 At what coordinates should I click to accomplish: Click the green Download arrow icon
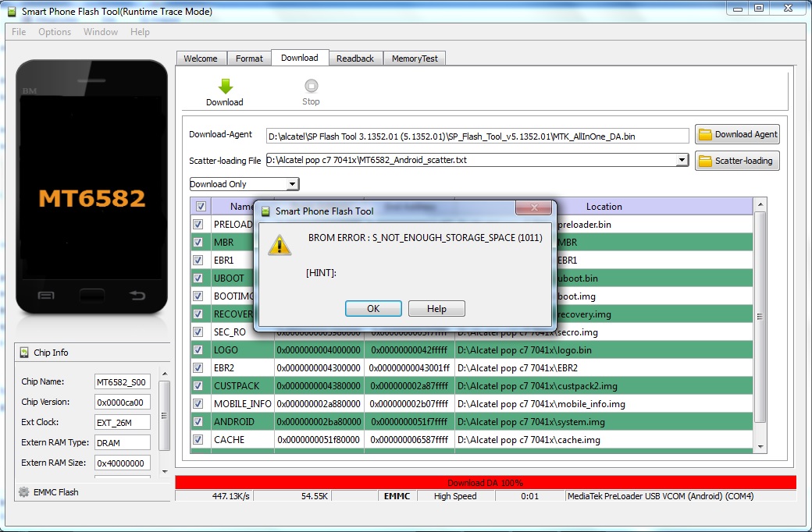click(226, 86)
